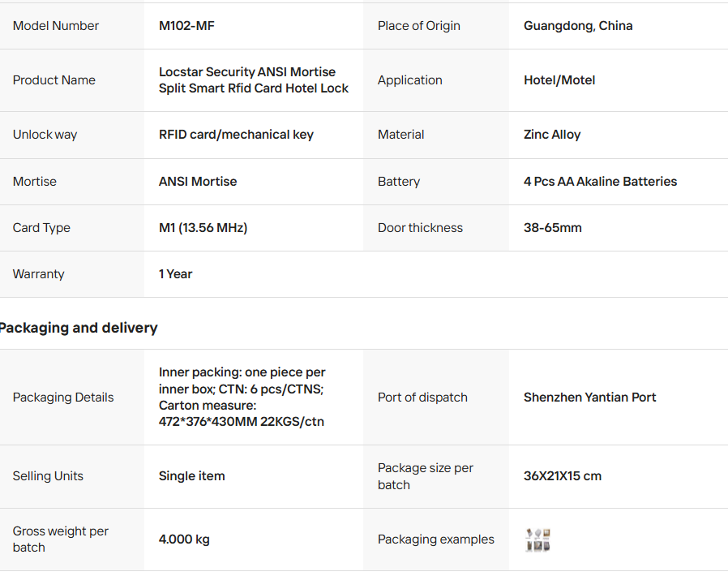Select the inner packing details text

(x=242, y=397)
